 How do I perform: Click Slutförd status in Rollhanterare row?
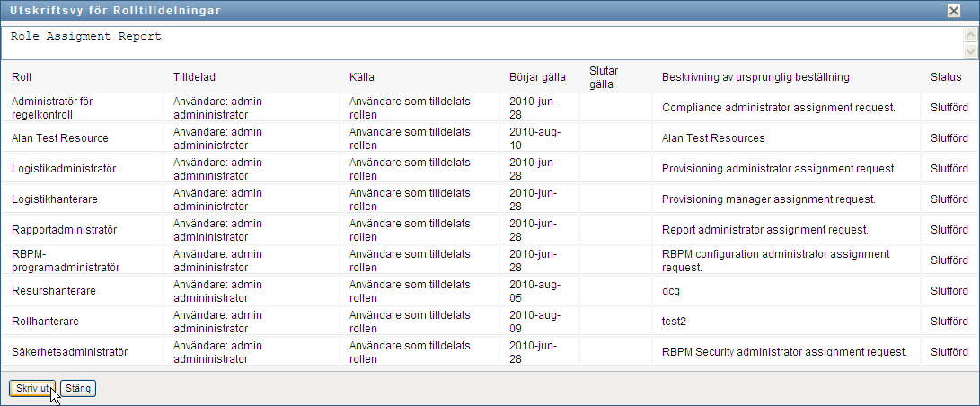coord(949,322)
